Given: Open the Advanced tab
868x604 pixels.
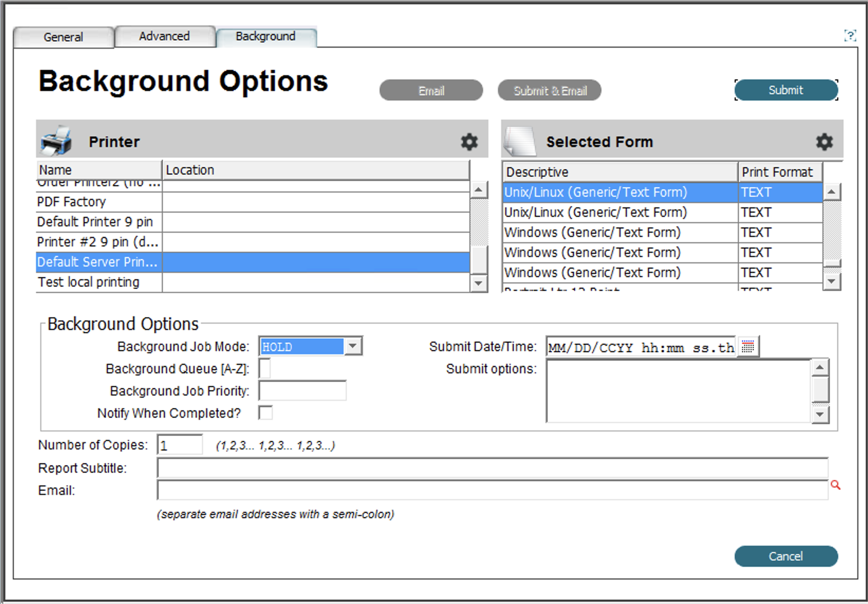Looking at the screenshot, I should pyautogui.click(x=164, y=36).
